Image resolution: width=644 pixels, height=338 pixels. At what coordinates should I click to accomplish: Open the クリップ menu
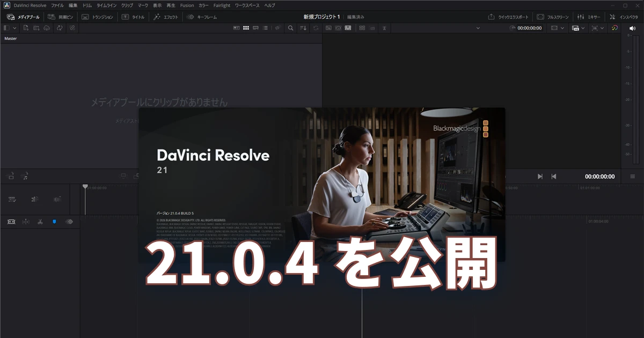(127, 5)
